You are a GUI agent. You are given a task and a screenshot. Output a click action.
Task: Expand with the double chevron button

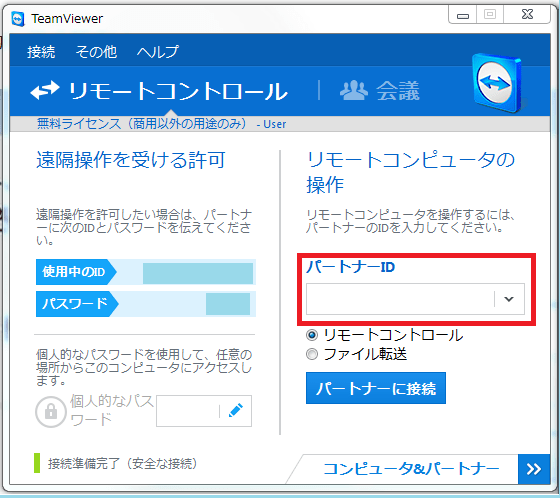534,469
